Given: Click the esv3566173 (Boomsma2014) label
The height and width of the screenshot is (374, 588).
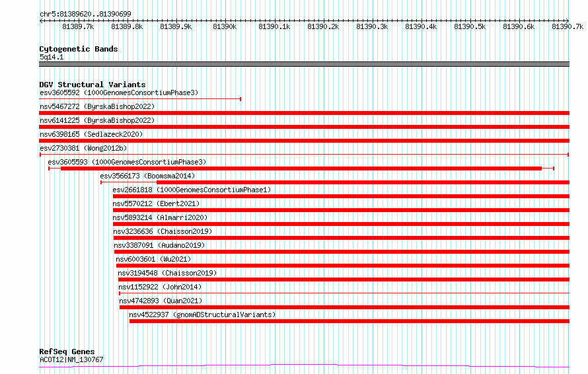Looking at the screenshot, I should point(147,176).
